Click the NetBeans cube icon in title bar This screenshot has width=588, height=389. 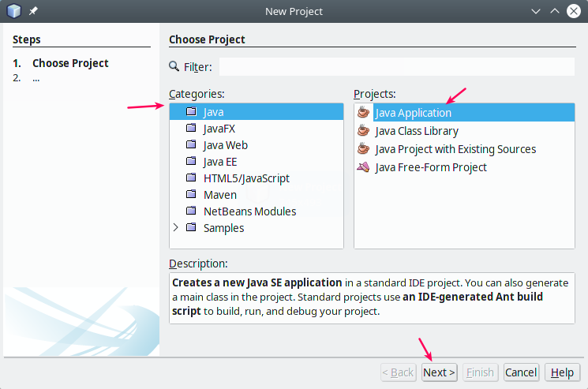coord(14,11)
